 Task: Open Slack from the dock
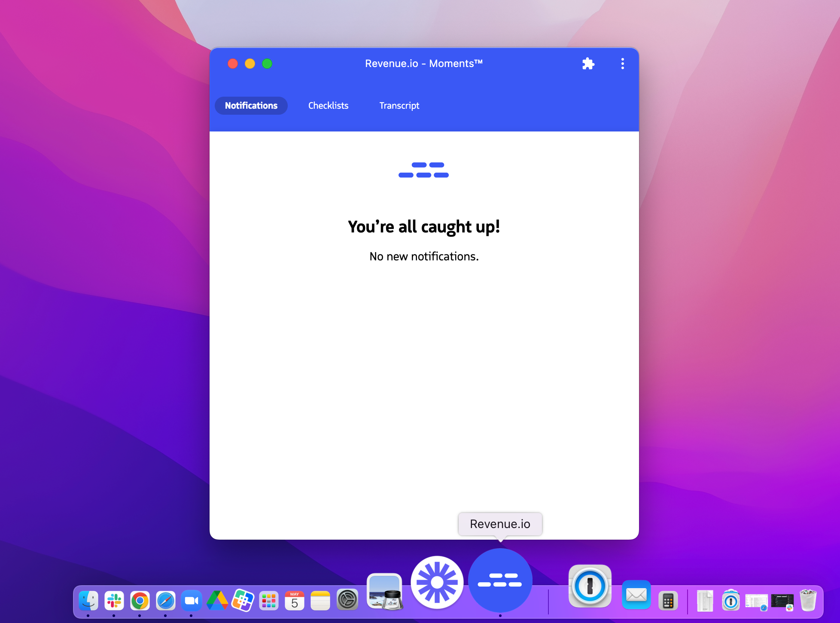tap(114, 600)
